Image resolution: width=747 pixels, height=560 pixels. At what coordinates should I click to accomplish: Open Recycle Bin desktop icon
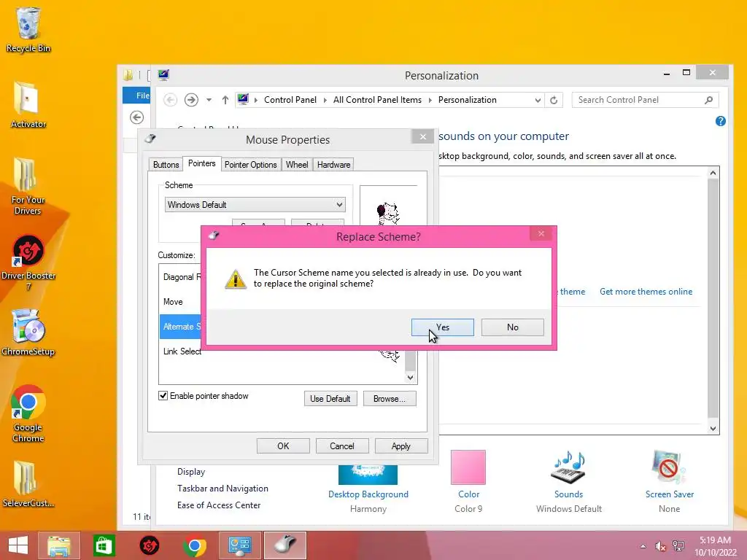28,29
